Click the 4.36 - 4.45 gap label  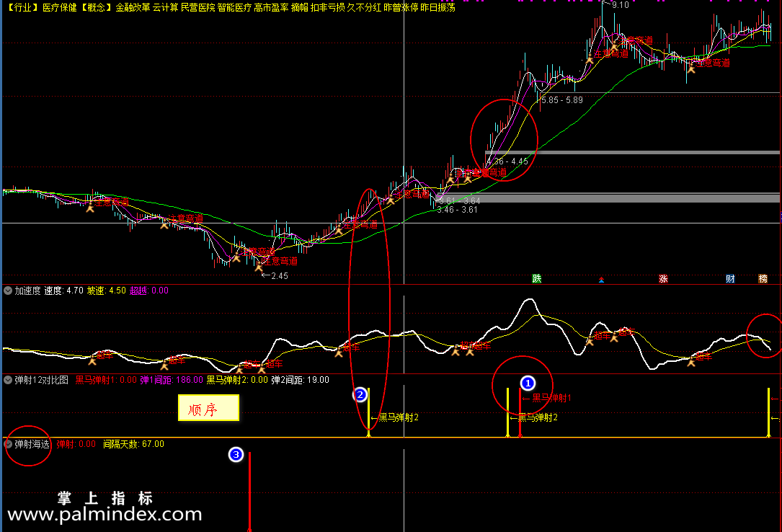click(507, 161)
